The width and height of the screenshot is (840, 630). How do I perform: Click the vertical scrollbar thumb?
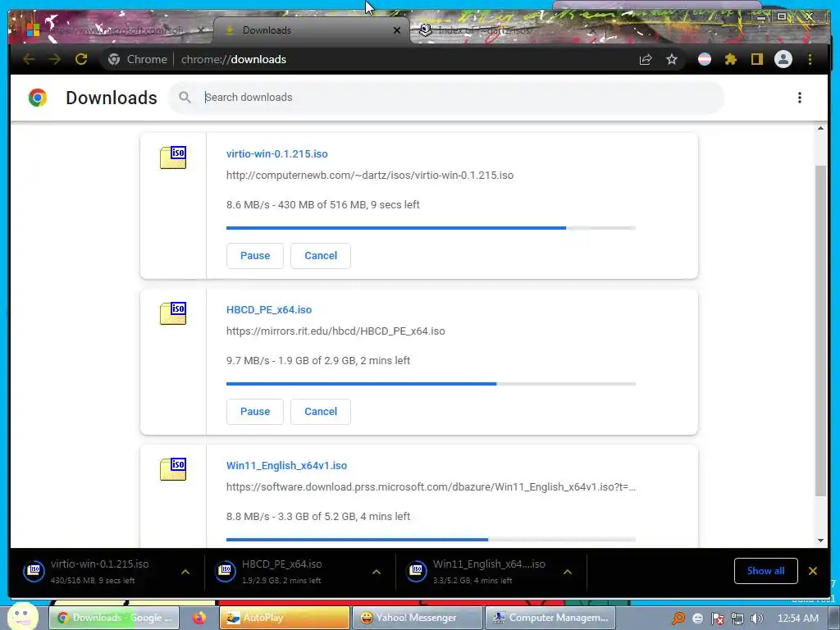820,331
